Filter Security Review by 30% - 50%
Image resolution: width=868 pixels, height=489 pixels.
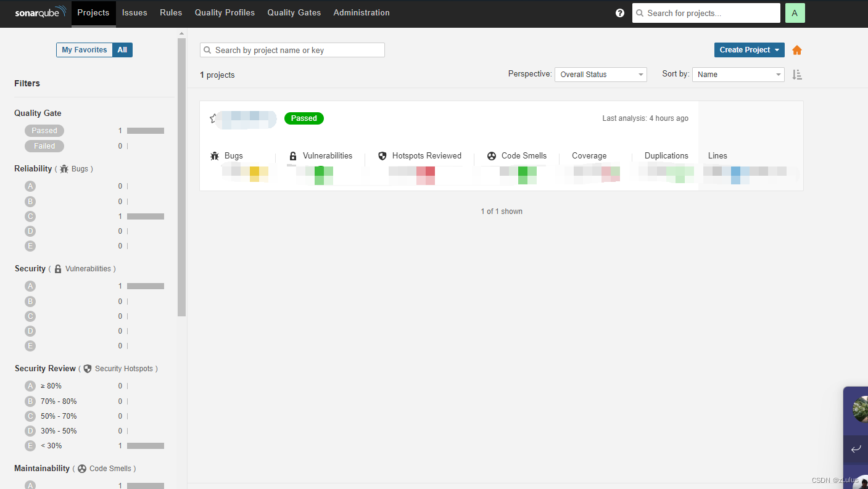[51, 431]
